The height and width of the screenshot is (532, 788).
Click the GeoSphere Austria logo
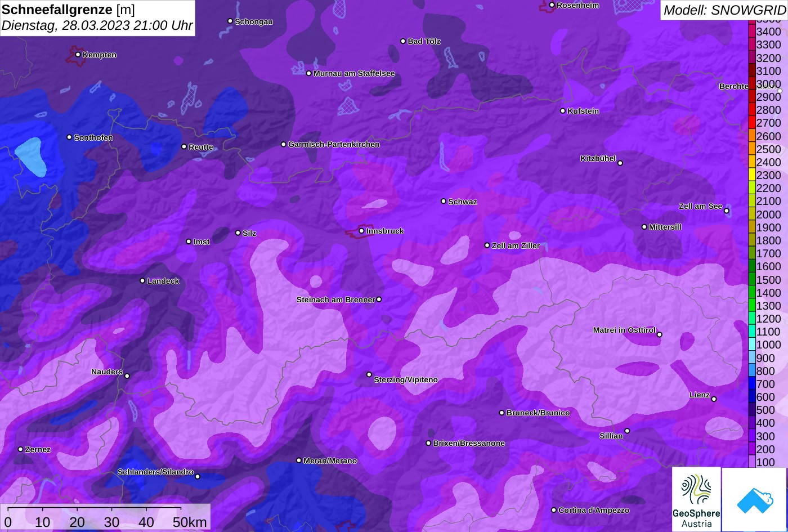coord(696,499)
